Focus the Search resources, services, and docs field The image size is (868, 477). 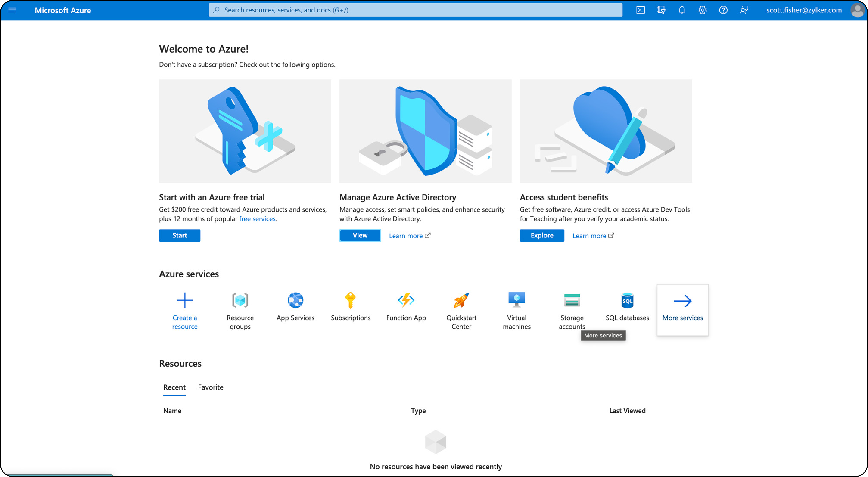[x=415, y=10]
